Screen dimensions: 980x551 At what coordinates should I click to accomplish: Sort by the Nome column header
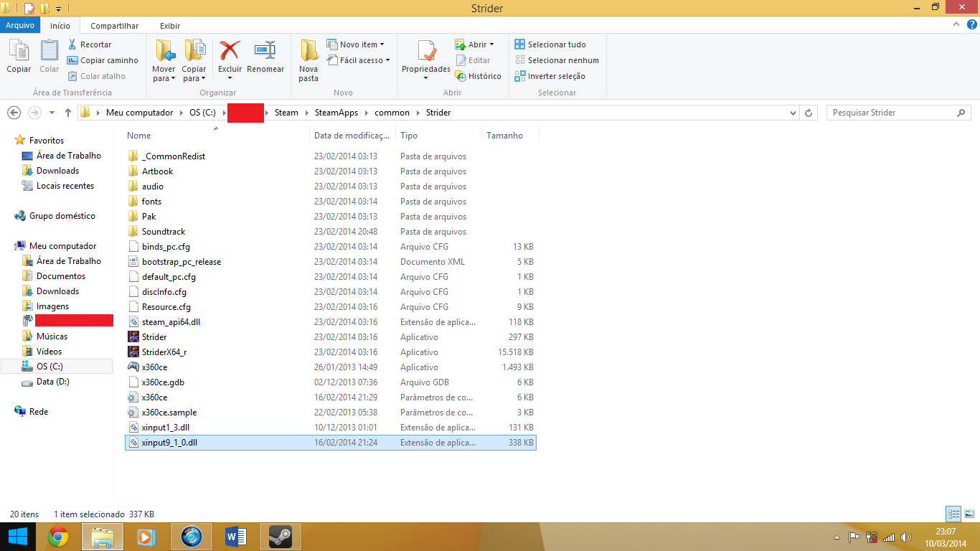tap(139, 136)
